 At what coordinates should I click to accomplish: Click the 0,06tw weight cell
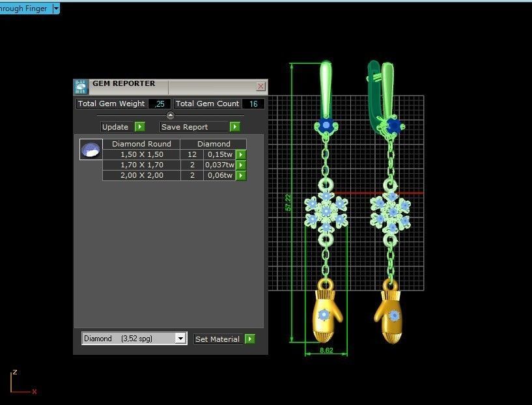click(220, 175)
